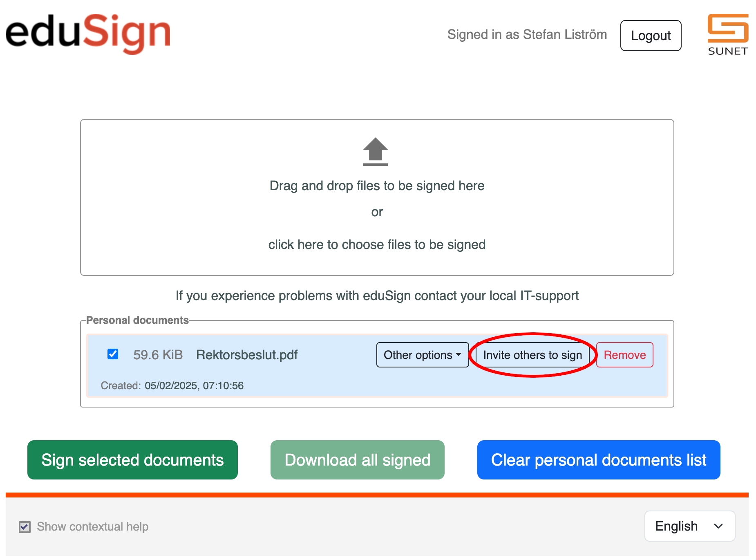The image size is (756, 560).
Task: Click Sign selected documents button
Action: (x=132, y=460)
